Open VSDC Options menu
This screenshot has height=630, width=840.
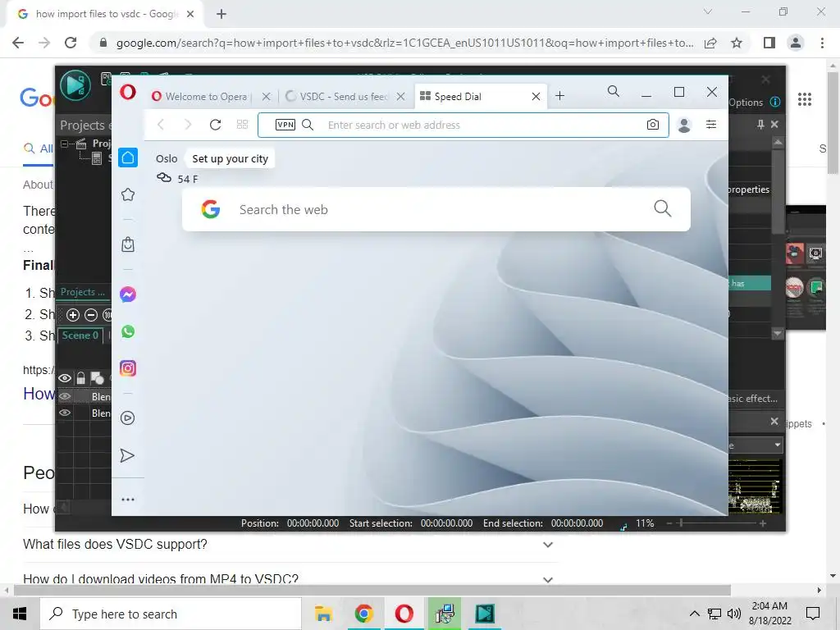(746, 103)
